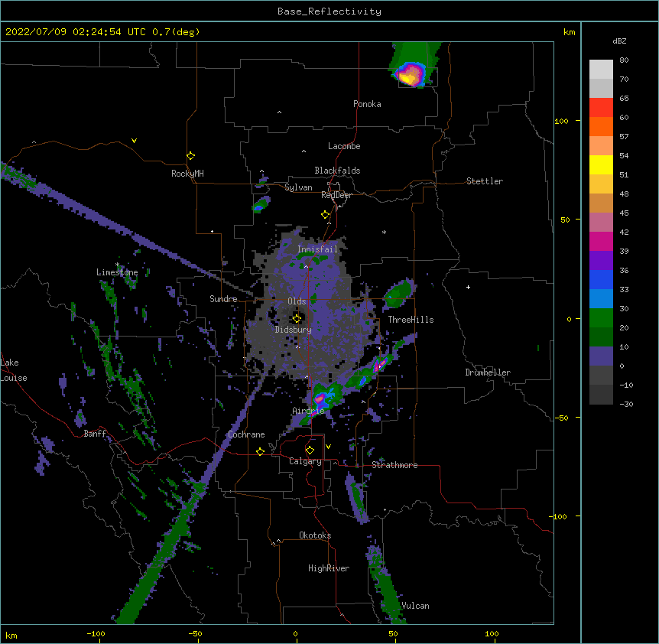Click the Okotoks label
Screen dimensions: 659x644
[315, 535]
